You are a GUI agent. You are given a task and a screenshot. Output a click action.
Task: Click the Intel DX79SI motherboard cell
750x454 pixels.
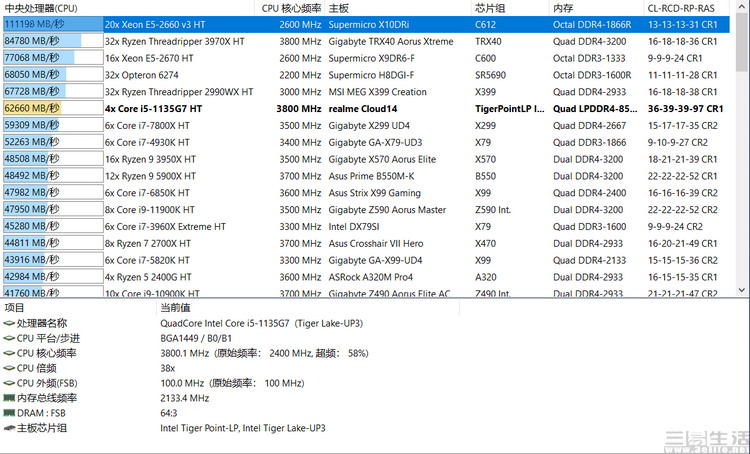pyautogui.click(x=354, y=227)
